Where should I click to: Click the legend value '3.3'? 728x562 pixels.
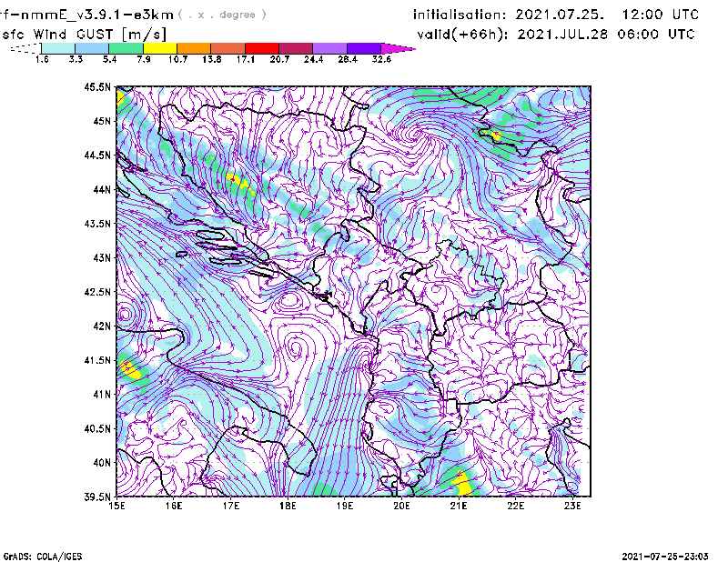76,59
